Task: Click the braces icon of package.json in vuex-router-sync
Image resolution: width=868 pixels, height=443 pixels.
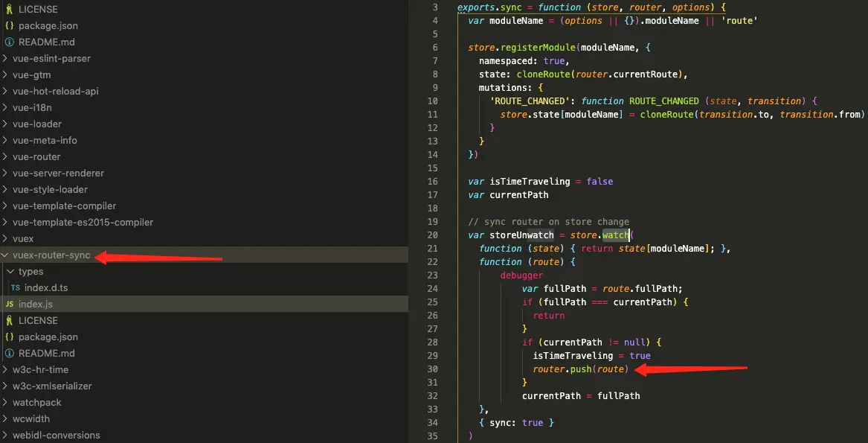Action: [x=10, y=337]
